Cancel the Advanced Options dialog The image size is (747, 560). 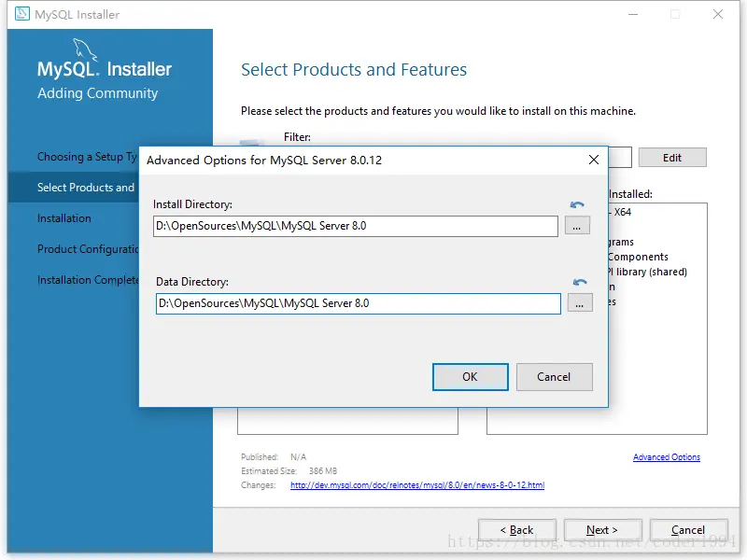coord(554,376)
